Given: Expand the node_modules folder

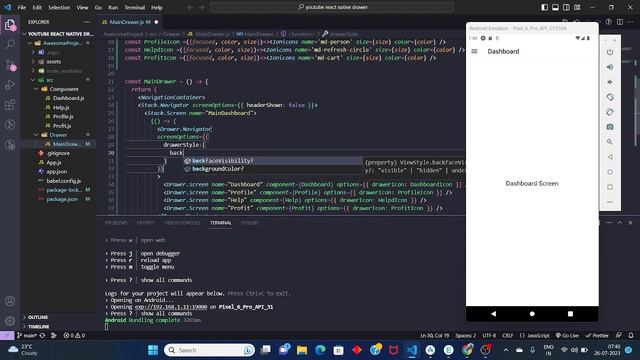Looking at the screenshot, I should [58, 71].
